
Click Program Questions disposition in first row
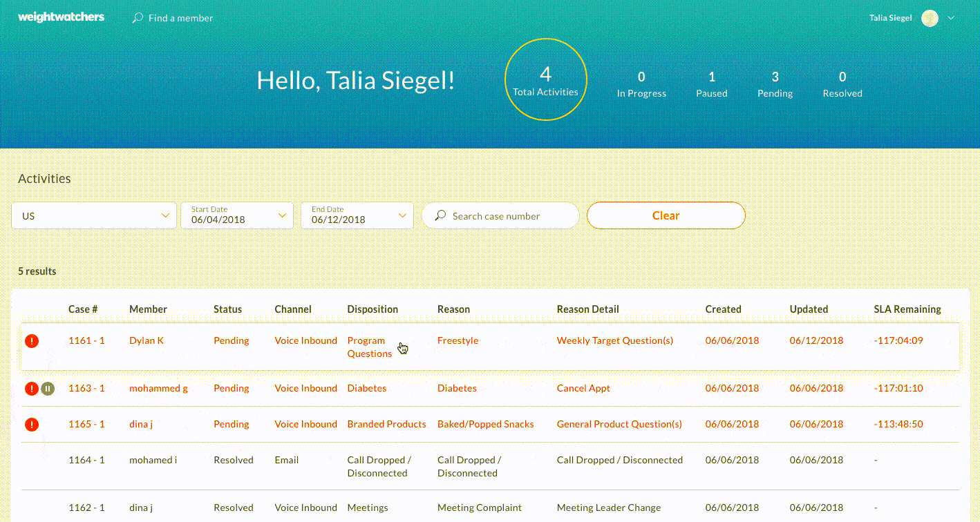(x=370, y=347)
